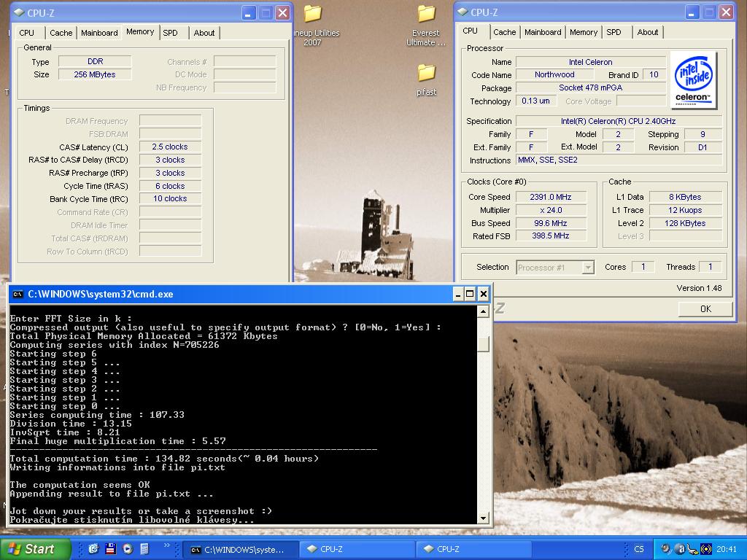Viewport: 747px width, 560px height.
Task: Click cmd window scroll up arrow
Action: click(483, 311)
